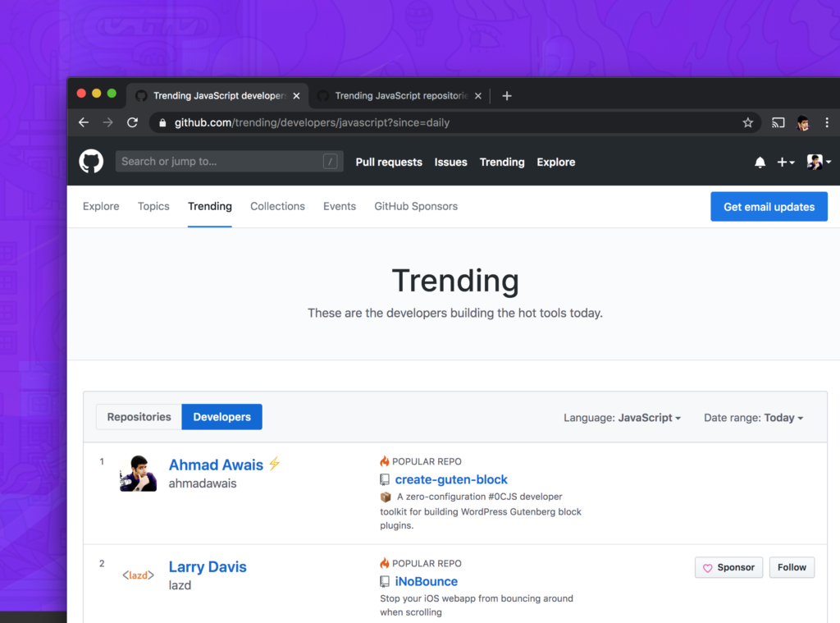
Task: Open notifications via the bell icon
Action: [x=759, y=162]
